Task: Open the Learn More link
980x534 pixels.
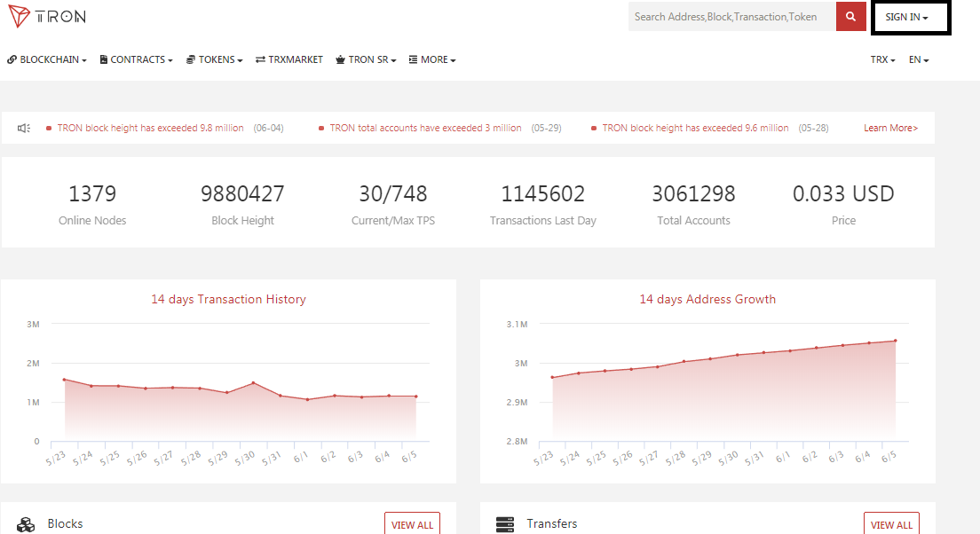Action: [890, 128]
